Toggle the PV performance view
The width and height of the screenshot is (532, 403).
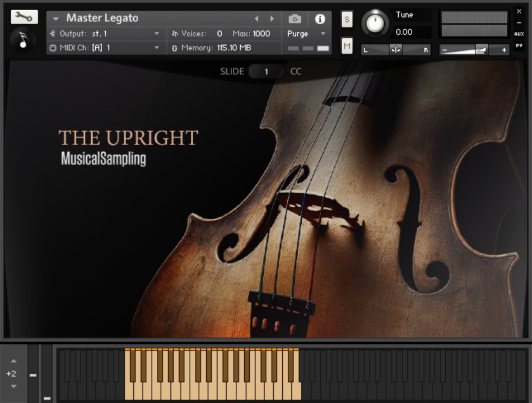519,45
